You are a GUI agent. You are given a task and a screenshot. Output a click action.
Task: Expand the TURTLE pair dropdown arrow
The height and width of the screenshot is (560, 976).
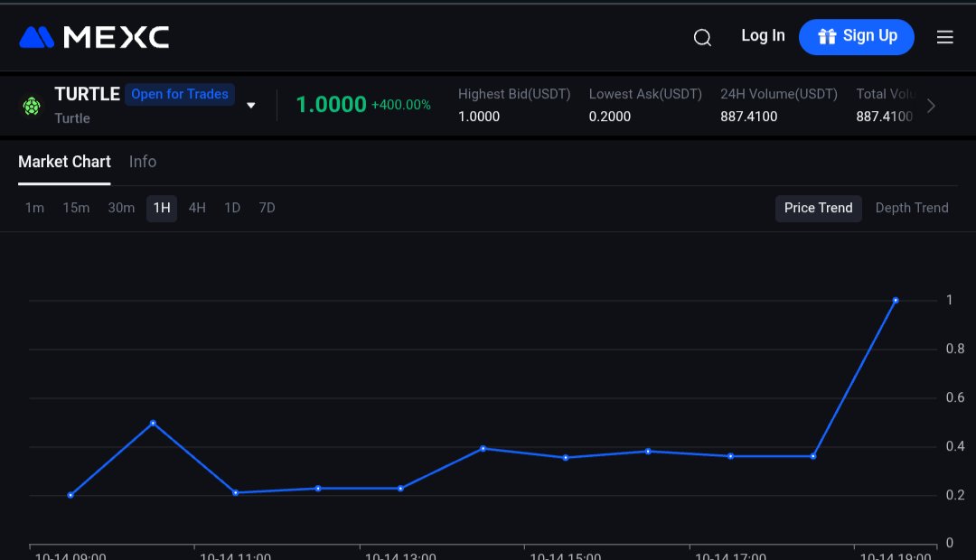[x=251, y=105]
